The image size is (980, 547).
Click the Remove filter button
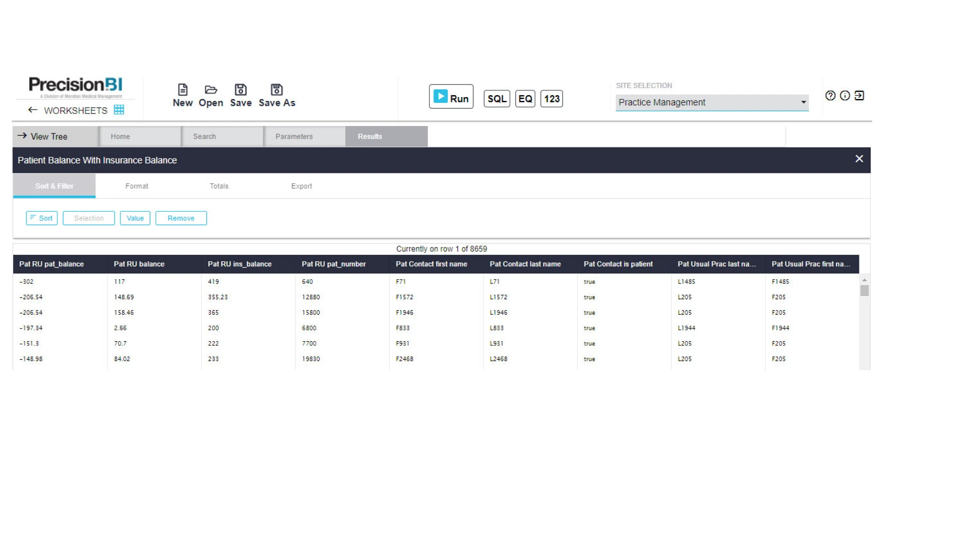tap(181, 218)
